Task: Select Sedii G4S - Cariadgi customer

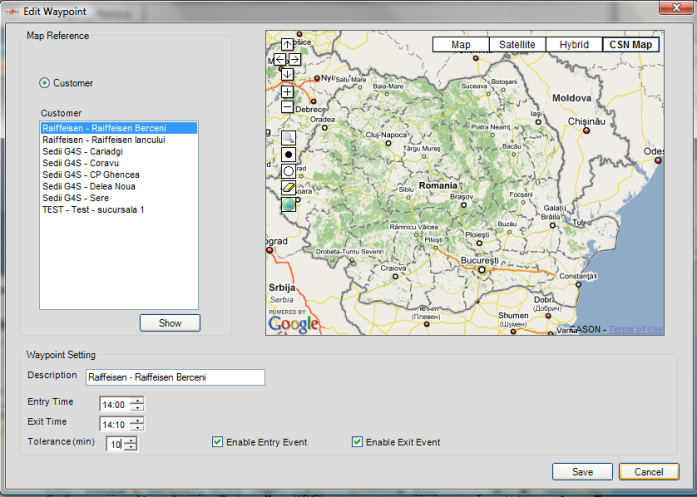Action: coord(119,151)
